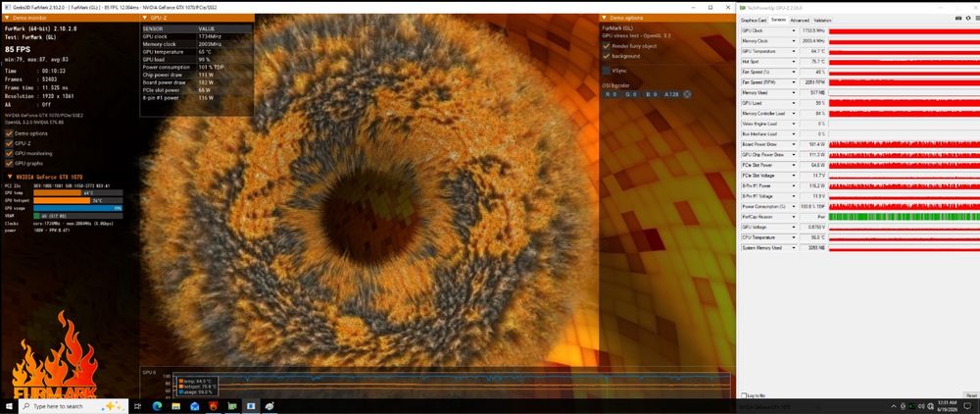Click the GPU-Z screenshot camera icon
980x414 pixels.
tap(958, 19)
